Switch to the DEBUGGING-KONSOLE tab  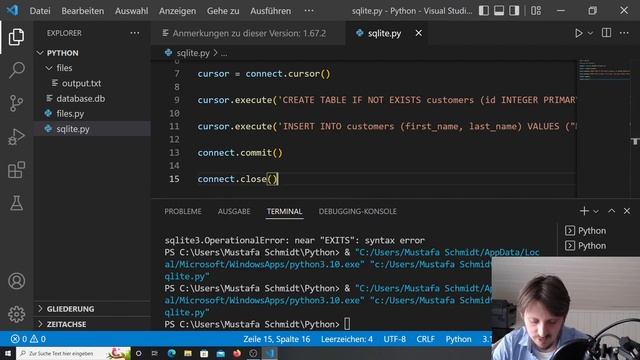tap(358, 211)
